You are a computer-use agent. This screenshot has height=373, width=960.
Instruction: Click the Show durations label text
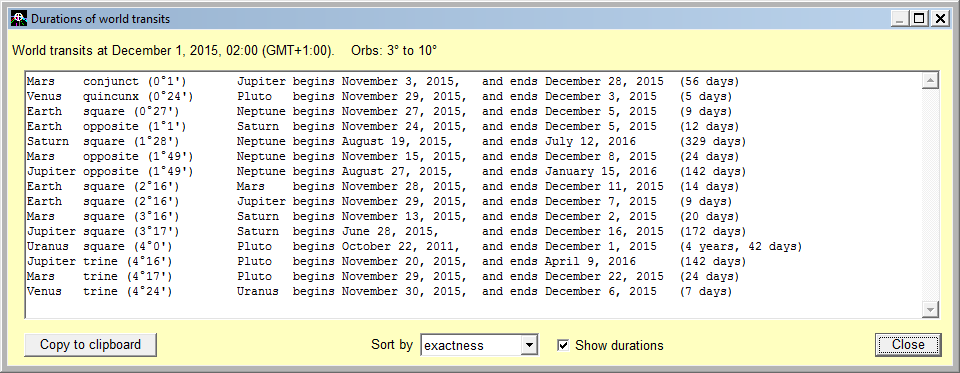(619, 345)
